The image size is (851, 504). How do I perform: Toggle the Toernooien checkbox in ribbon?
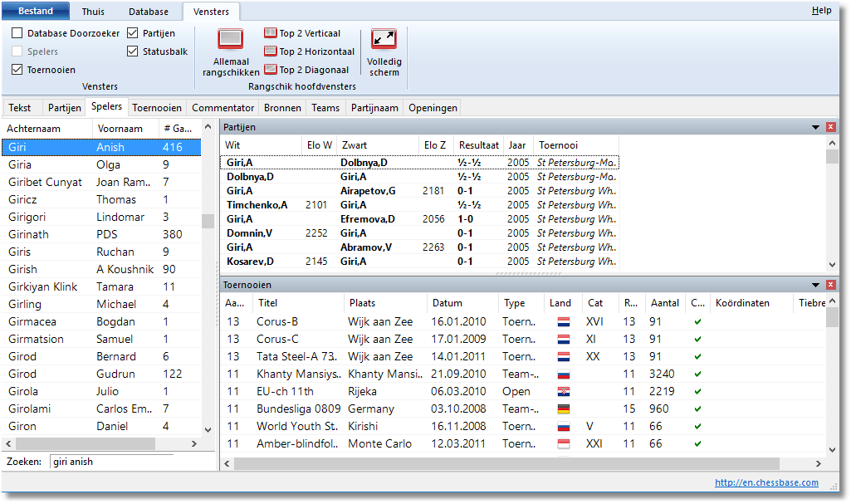[17, 70]
